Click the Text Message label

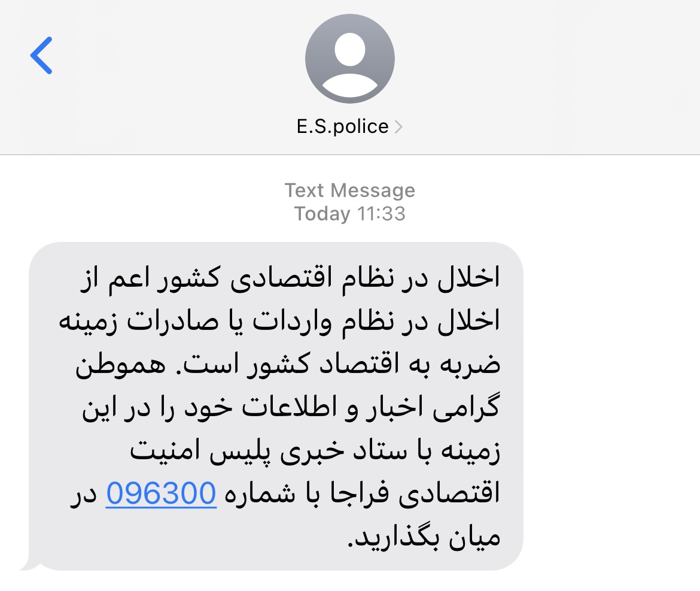pos(350,190)
